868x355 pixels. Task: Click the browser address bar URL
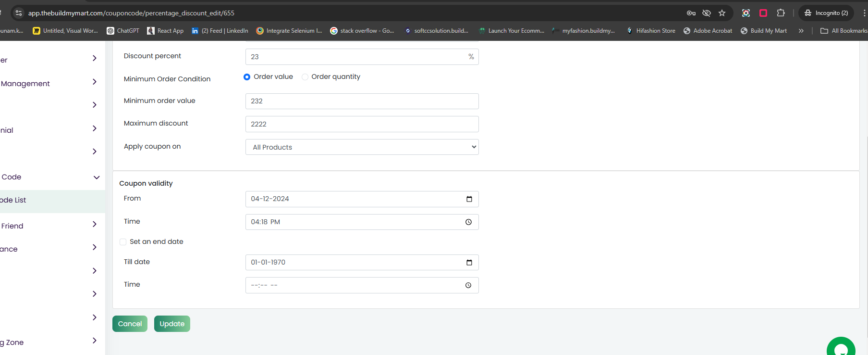[131, 13]
